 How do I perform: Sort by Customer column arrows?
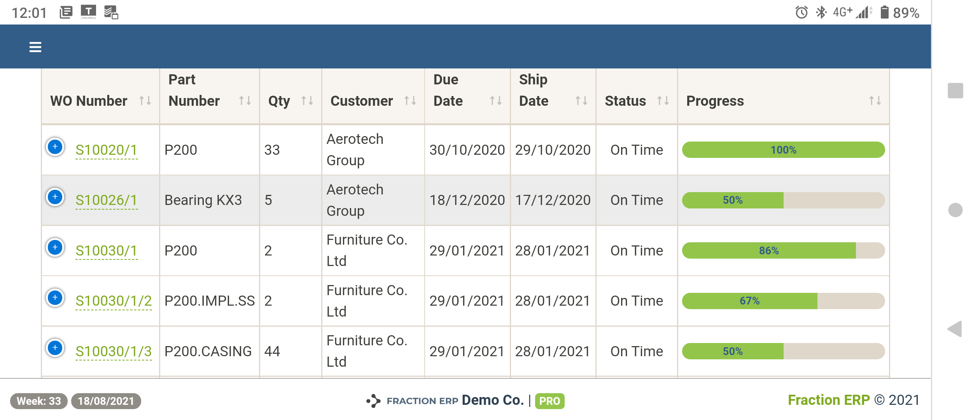pos(410,101)
